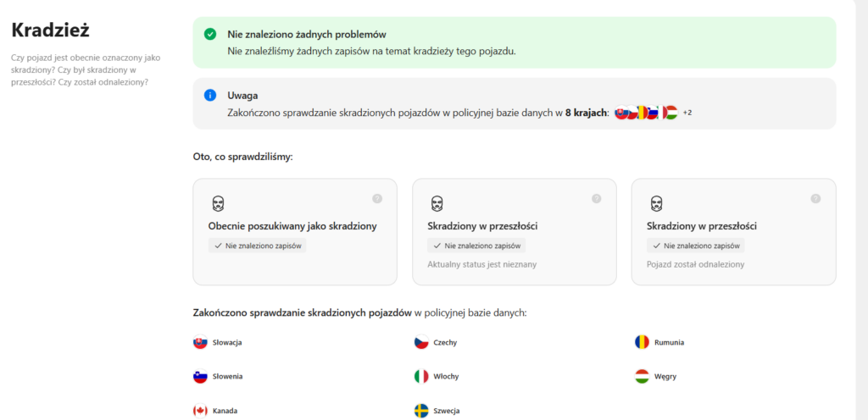
Task: Click help icon on the middle Skradziony card
Action: click(596, 198)
